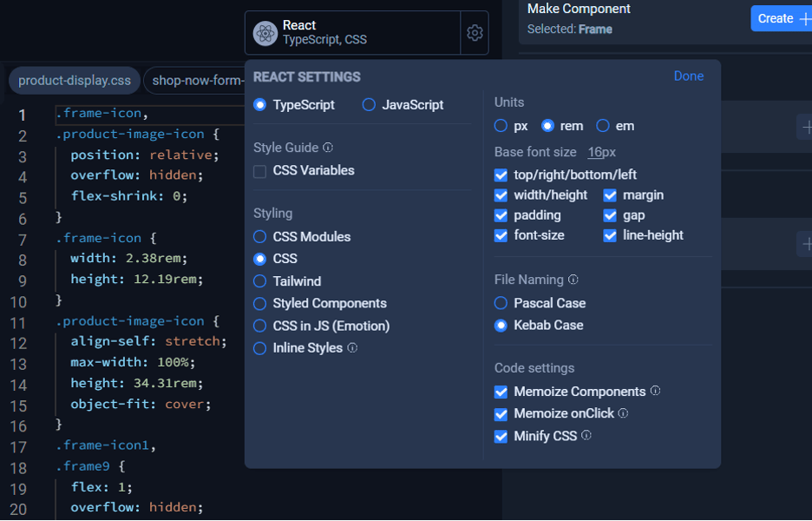
Task: Choose Tailwind styling
Action: click(x=287, y=281)
